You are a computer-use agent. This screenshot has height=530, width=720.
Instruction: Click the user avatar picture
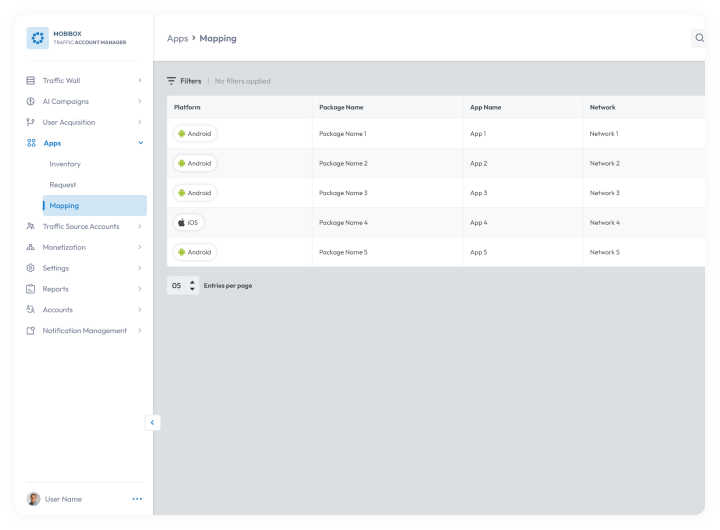click(x=33, y=499)
